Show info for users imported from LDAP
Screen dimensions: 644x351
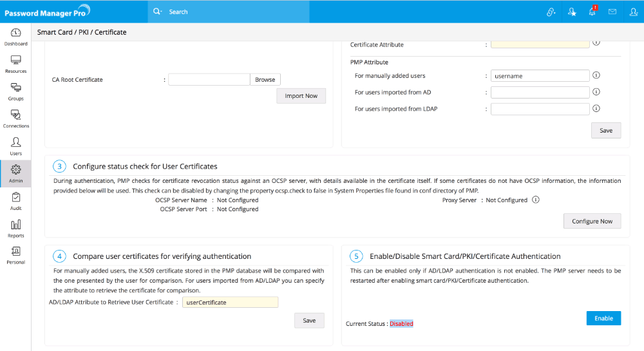click(x=596, y=109)
